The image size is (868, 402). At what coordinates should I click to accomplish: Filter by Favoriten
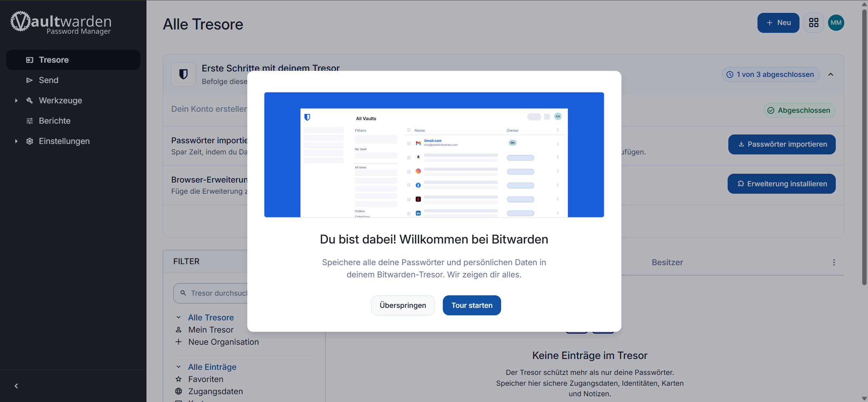pyautogui.click(x=206, y=379)
